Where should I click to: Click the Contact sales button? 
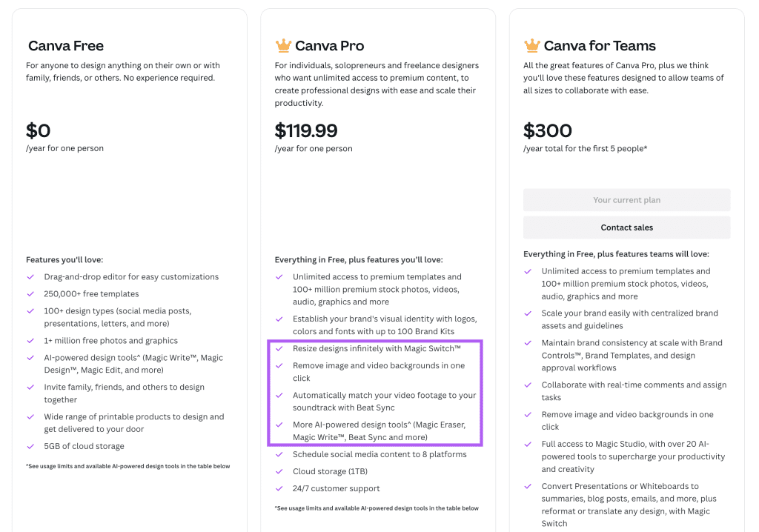click(x=626, y=227)
